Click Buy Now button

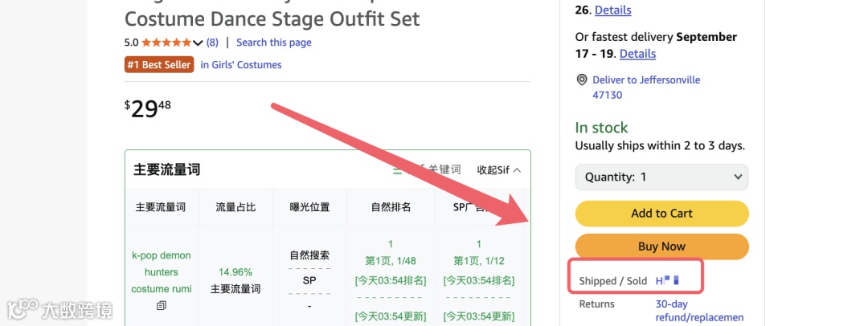661,247
